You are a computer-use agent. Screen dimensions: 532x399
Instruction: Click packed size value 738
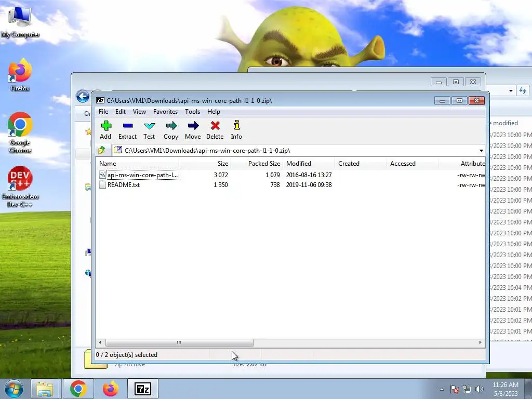pos(275,185)
